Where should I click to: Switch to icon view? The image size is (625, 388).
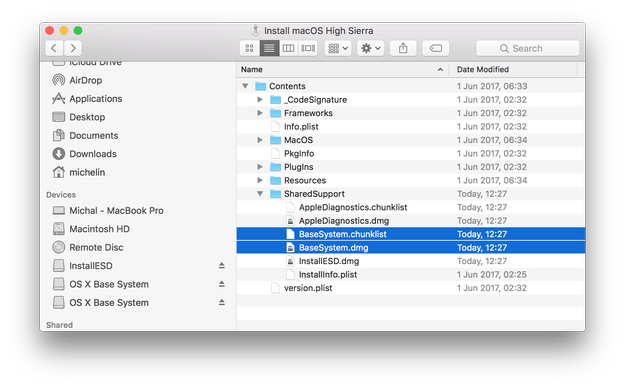(x=250, y=48)
